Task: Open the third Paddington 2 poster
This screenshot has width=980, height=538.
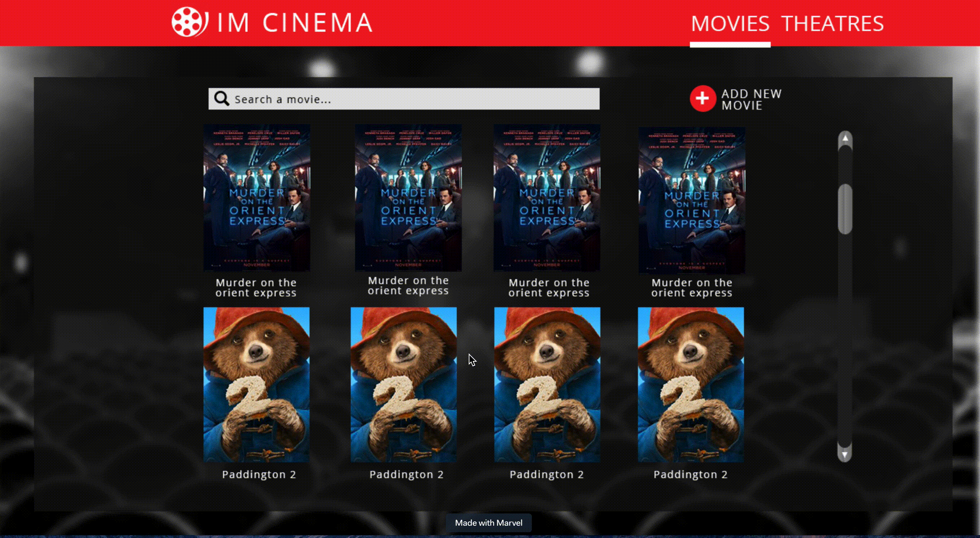Action: 547,385
